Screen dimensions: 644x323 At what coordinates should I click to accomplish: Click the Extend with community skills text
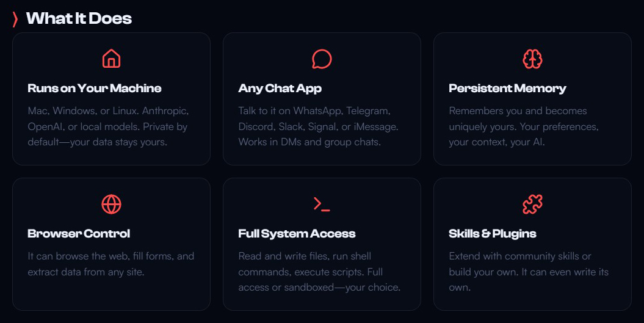pos(529,272)
